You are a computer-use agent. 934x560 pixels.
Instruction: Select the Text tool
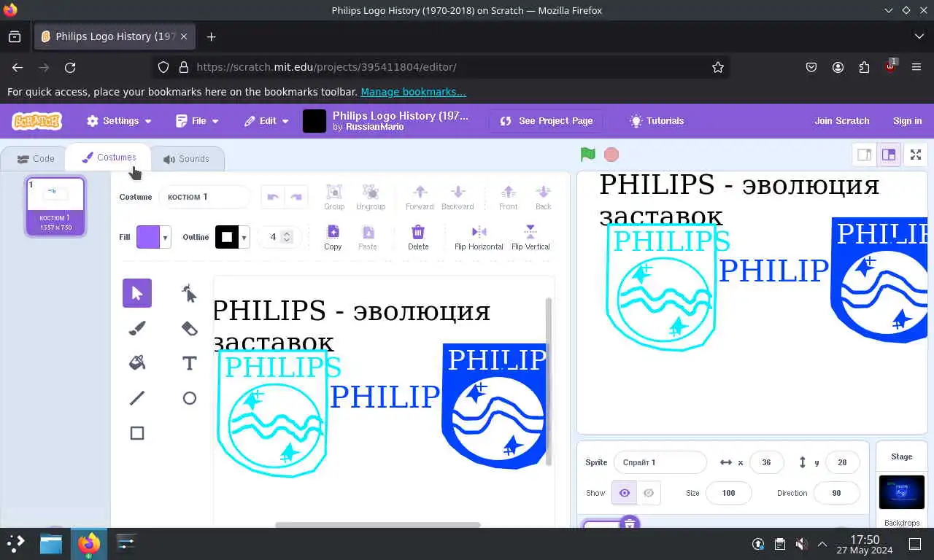190,363
